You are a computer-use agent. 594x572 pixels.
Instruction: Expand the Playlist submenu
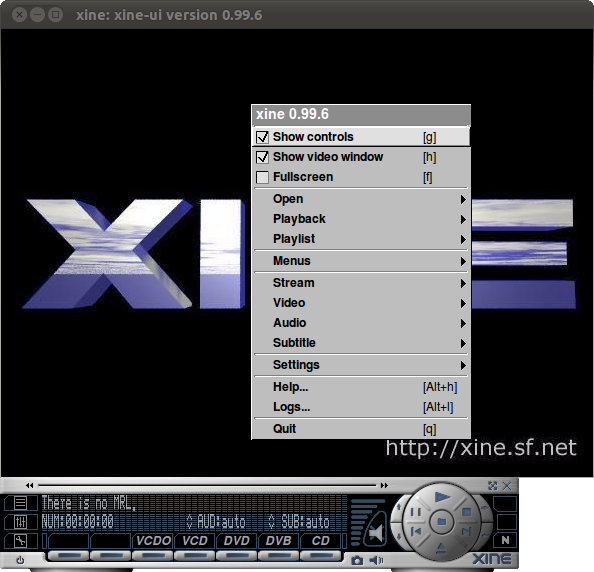(x=361, y=239)
